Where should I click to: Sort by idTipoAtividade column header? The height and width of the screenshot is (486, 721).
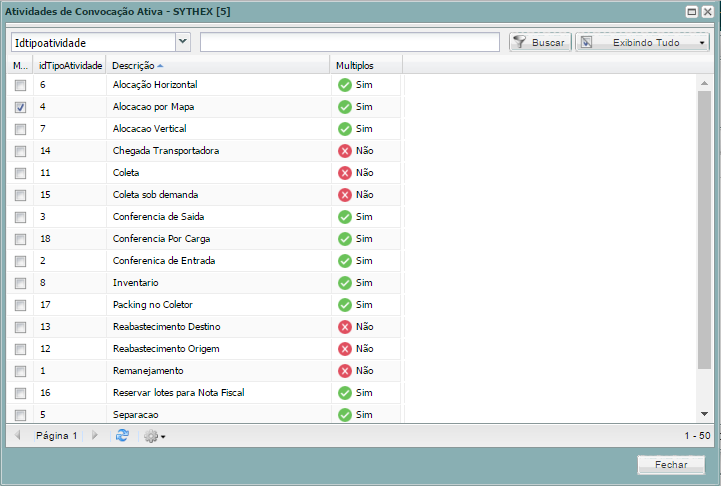[x=70, y=65]
